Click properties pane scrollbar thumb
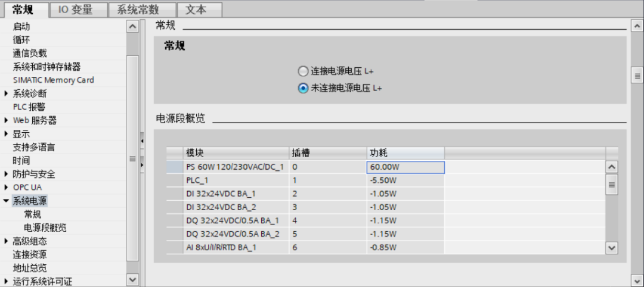 (x=637, y=76)
